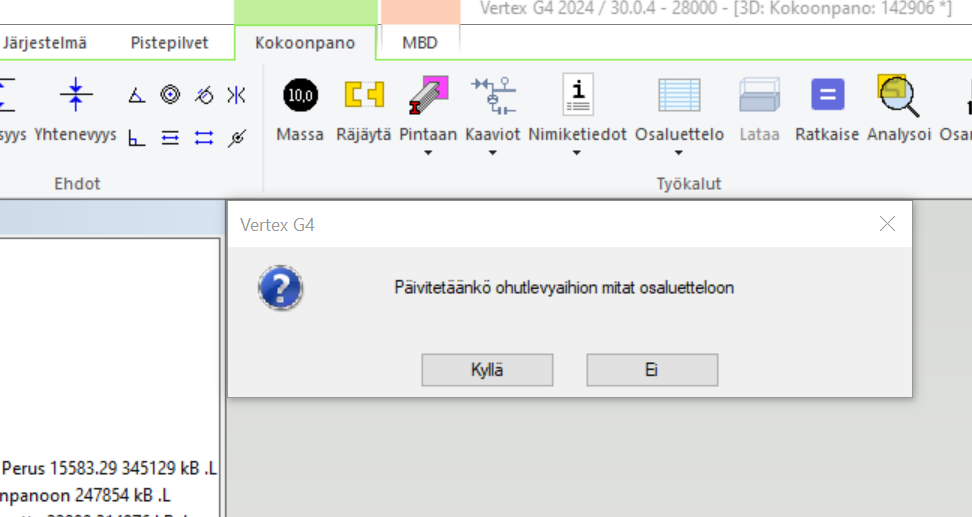972x517 pixels.
Task: Expand the Kaaviot dropdown arrow
Action: (493, 153)
